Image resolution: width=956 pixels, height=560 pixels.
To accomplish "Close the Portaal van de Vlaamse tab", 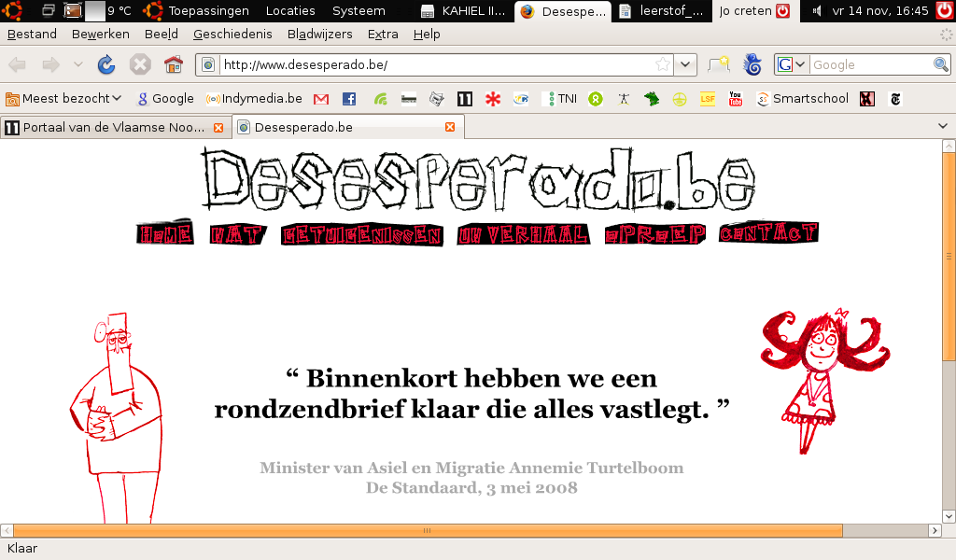I will coord(218,127).
